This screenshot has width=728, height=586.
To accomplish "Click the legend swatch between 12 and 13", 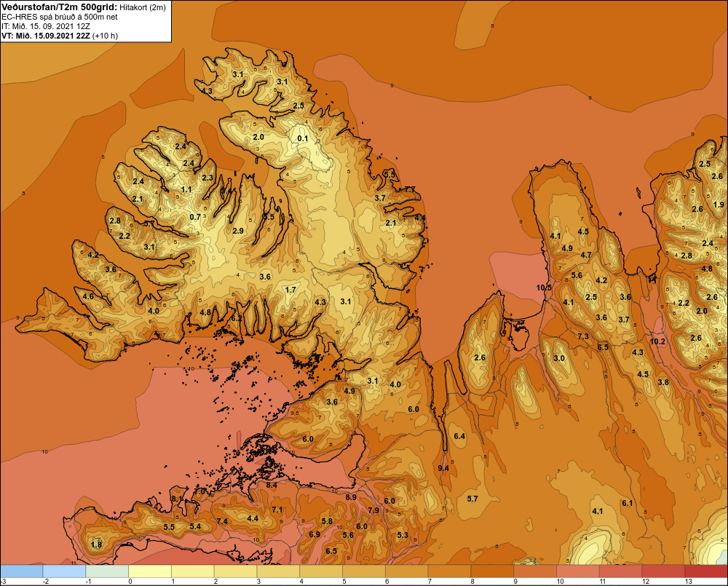I will (x=663, y=571).
